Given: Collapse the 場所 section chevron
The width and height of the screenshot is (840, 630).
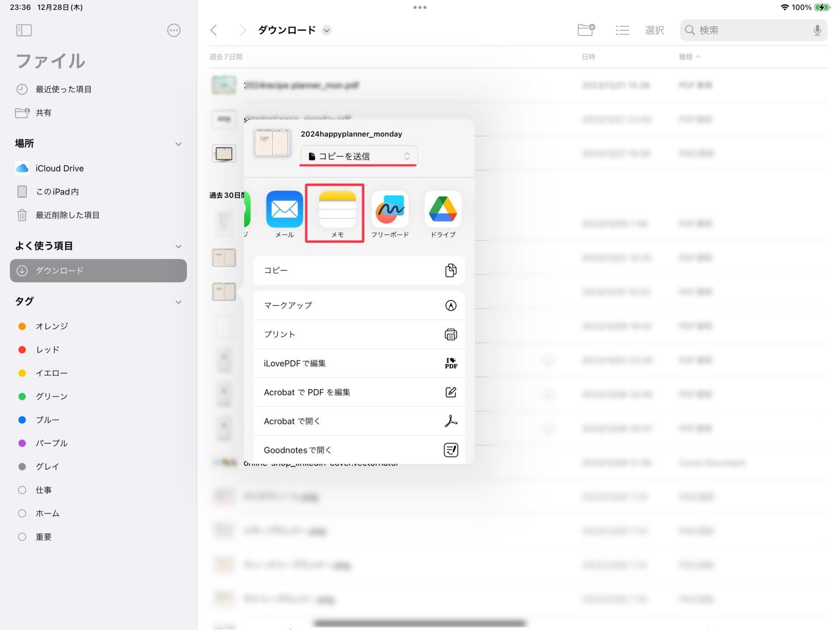Looking at the screenshot, I should 178,144.
